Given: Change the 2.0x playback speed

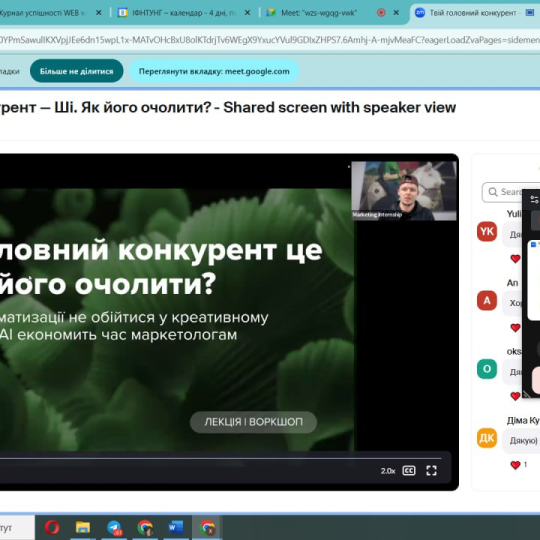Looking at the screenshot, I should [388, 471].
